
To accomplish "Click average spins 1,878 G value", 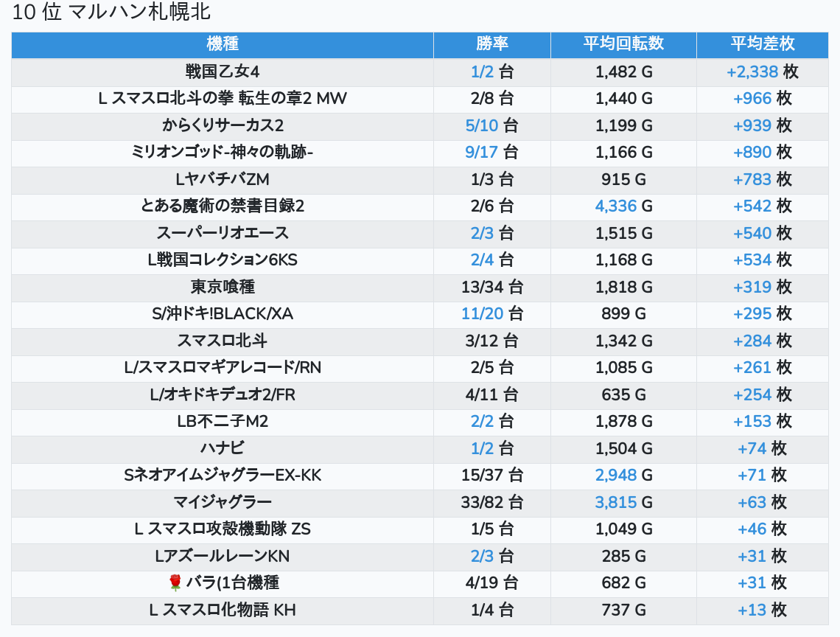I will click(x=623, y=422).
